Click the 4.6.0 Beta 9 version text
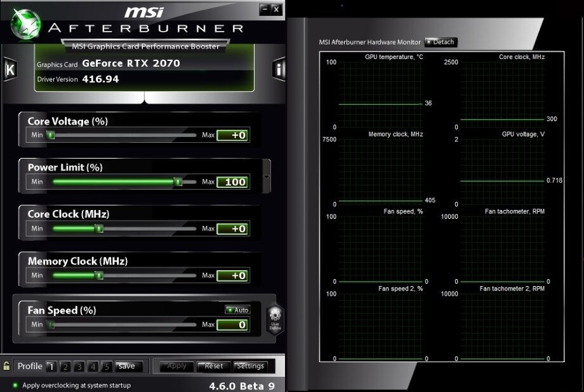This screenshot has height=392, width=584. coord(242,386)
